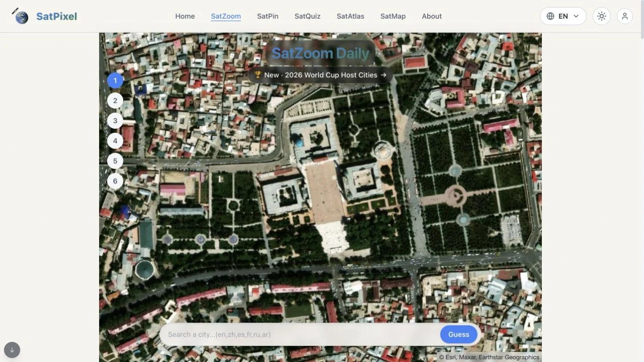Screen dimensions: 644x362
Task: Click the SatPixel brand name text
Action: click(57, 16)
